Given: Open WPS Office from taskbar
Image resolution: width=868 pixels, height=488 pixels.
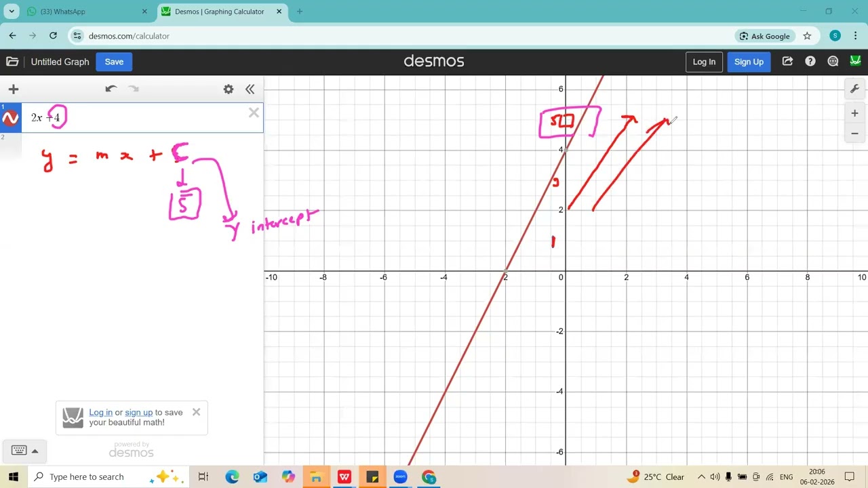Looking at the screenshot, I should click(344, 476).
